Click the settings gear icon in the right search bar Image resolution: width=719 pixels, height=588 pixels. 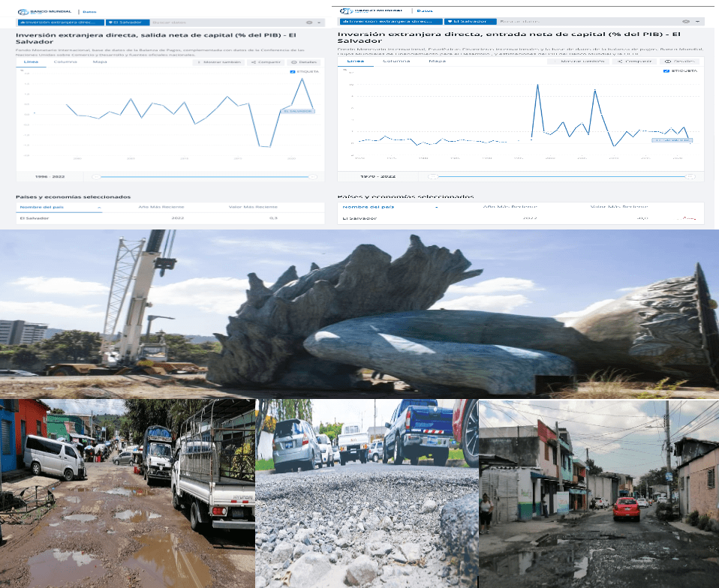686,22
